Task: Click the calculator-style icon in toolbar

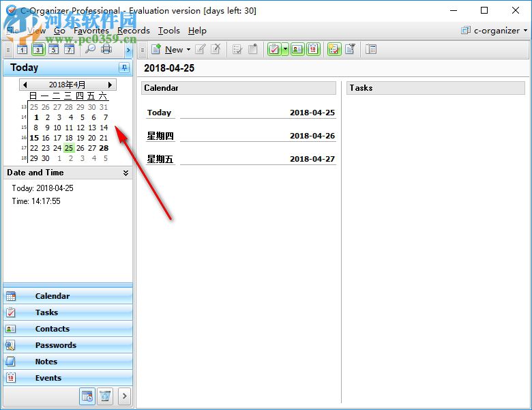Action: [x=371, y=50]
